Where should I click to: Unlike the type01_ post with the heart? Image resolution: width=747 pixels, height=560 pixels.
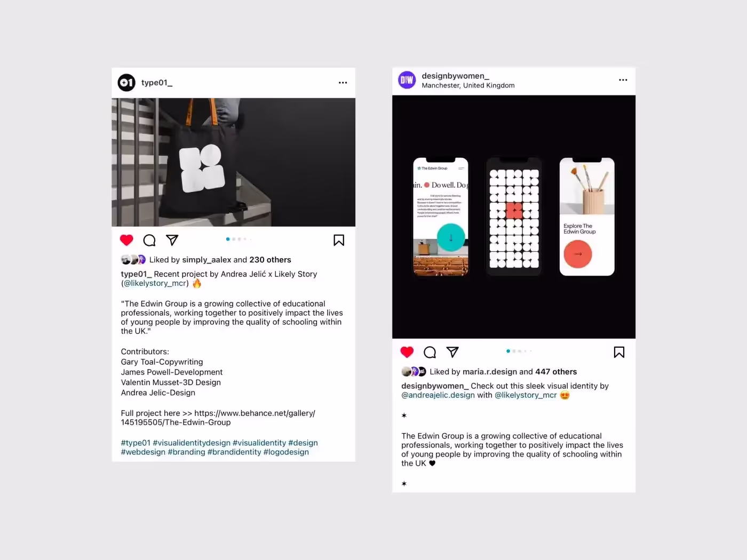coord(126,240)
